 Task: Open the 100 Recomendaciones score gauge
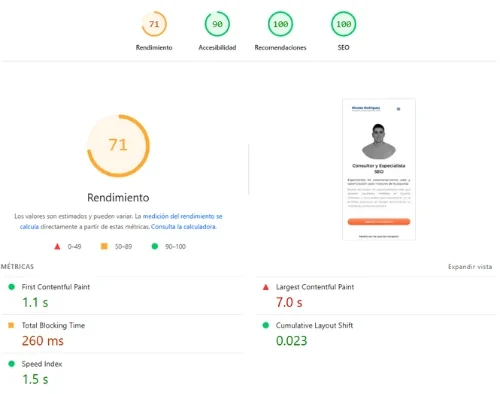280,24
